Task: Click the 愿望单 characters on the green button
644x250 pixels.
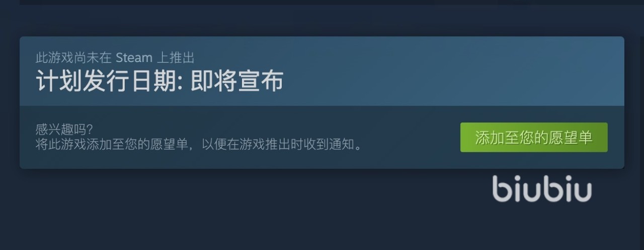Action: (x=571, y=137)
